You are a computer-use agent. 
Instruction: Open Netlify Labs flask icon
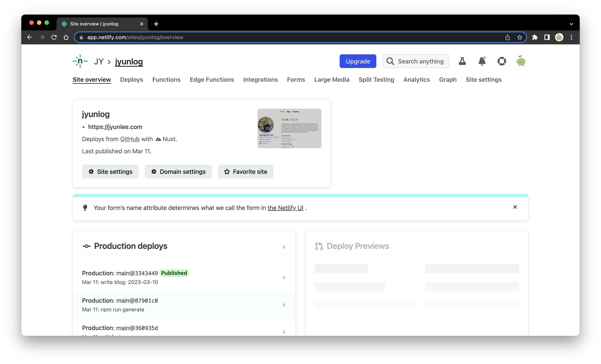pyautogui.click(x=462, y=61)
